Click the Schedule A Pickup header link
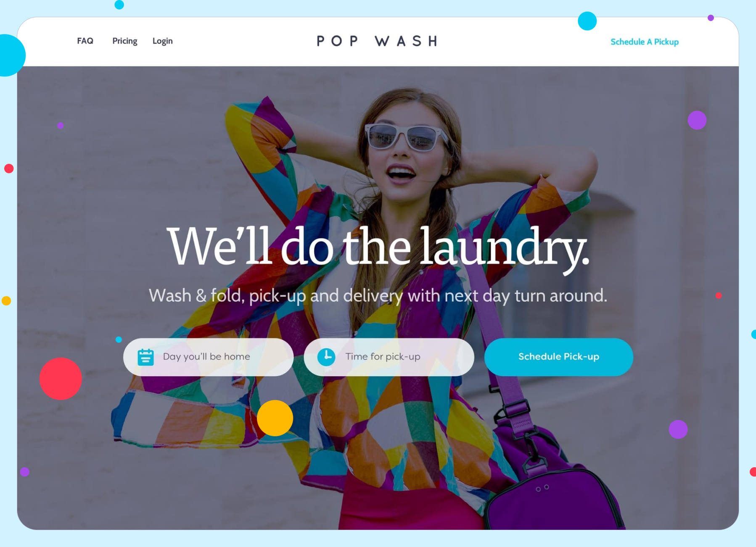Screen dimensions: 756x547 [x=645, y=42]
